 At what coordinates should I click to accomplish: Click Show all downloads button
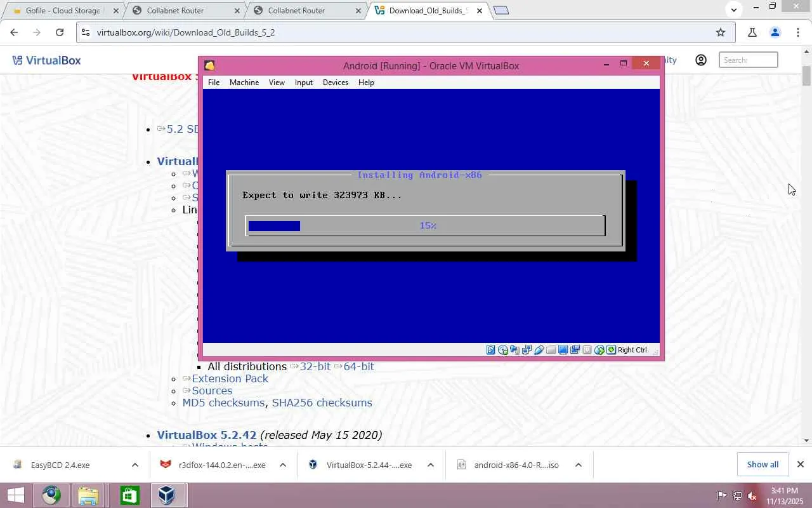pyautogui.click(x=763, y=465)
